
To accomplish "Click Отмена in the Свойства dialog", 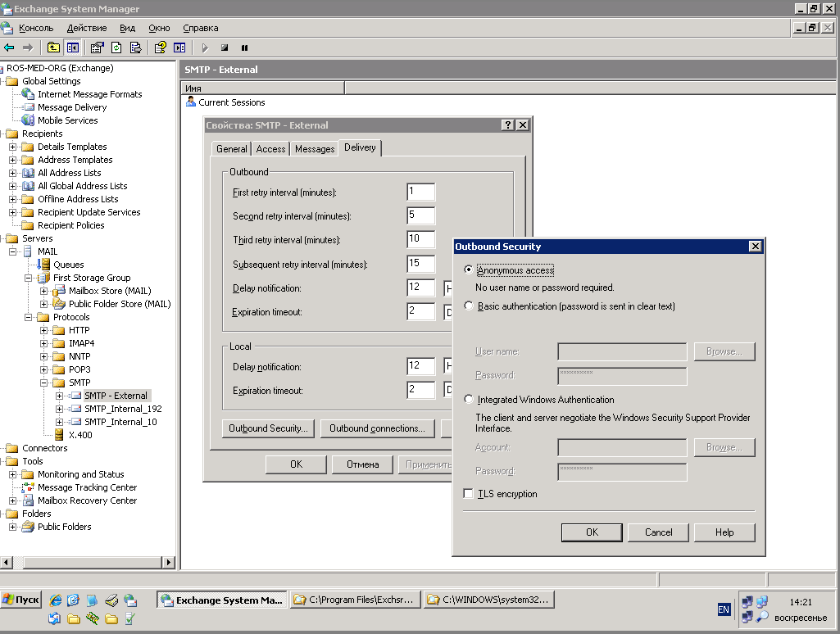I will coord(363,464).
